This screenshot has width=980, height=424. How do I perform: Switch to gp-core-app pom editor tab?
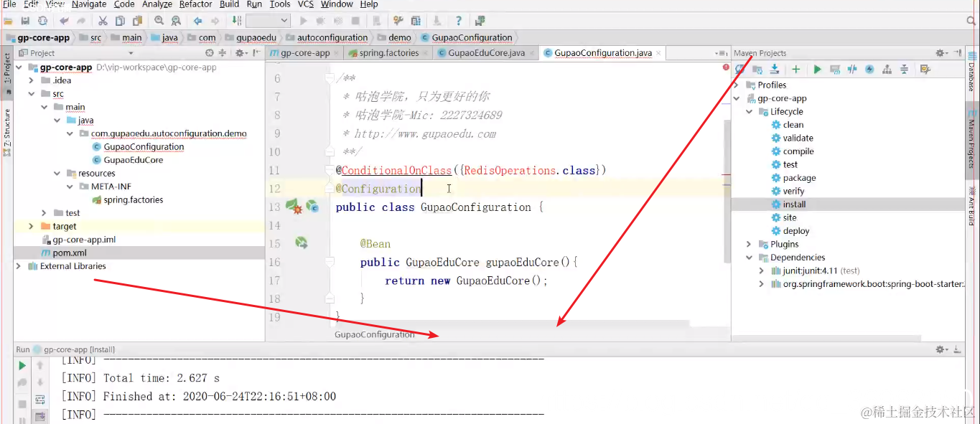pos(304,53)
